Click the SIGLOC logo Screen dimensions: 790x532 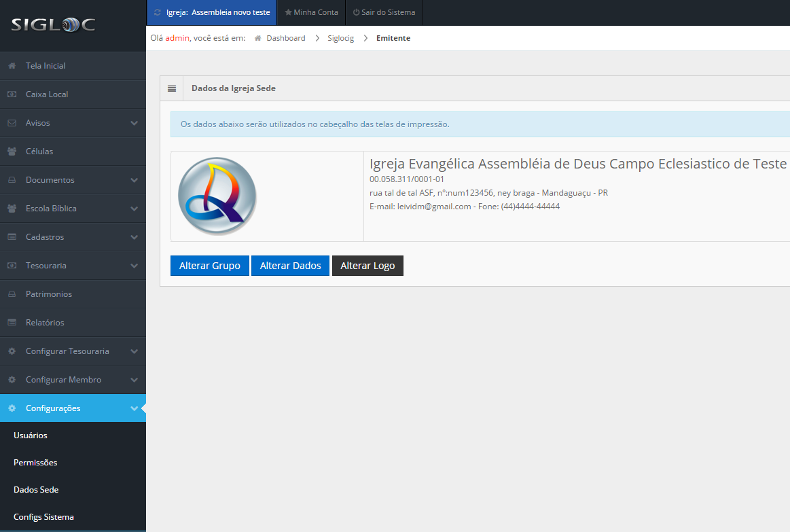click(x=53, y=24)
